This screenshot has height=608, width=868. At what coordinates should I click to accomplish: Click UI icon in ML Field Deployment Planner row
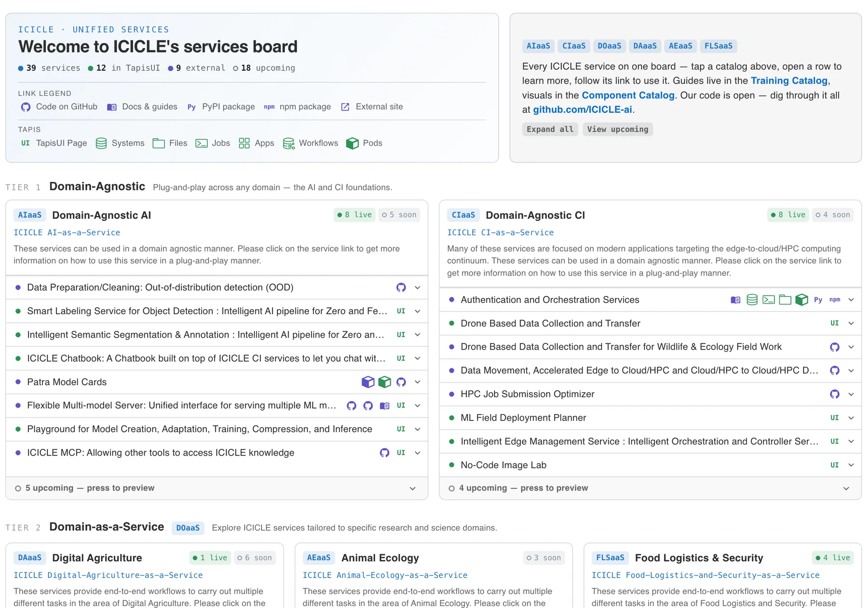tap(834, 418)
